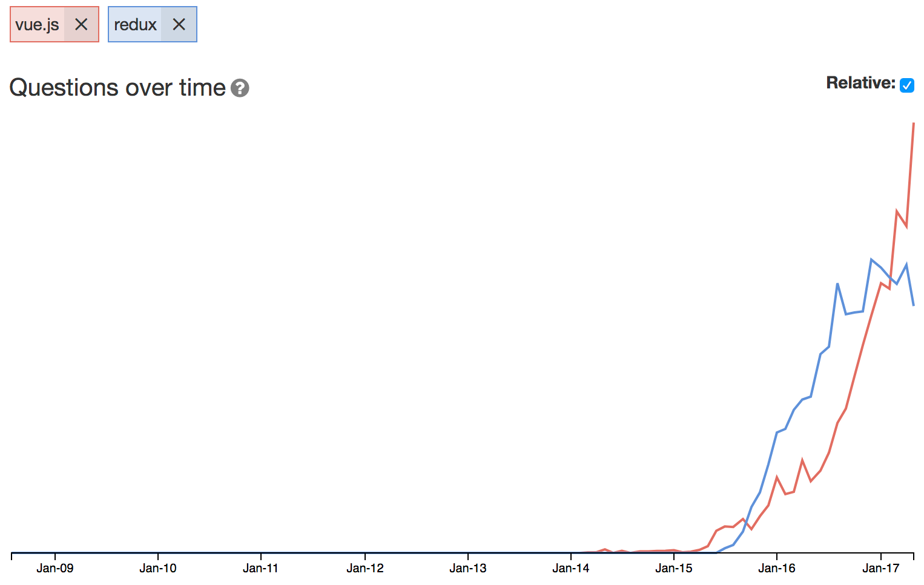Click the Jan-13 axis label
This screenshot has height=585, width=924.
pos(468,568)
